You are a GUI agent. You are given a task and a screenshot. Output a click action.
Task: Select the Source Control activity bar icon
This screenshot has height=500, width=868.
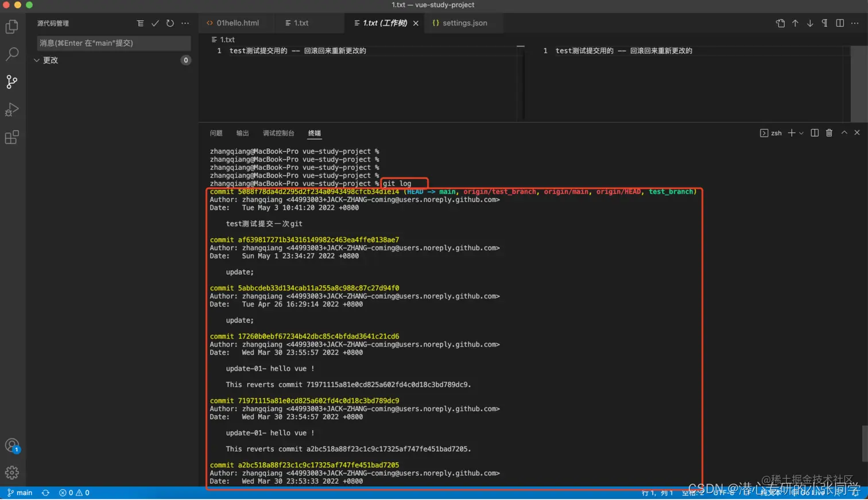[x=12, y=82]
